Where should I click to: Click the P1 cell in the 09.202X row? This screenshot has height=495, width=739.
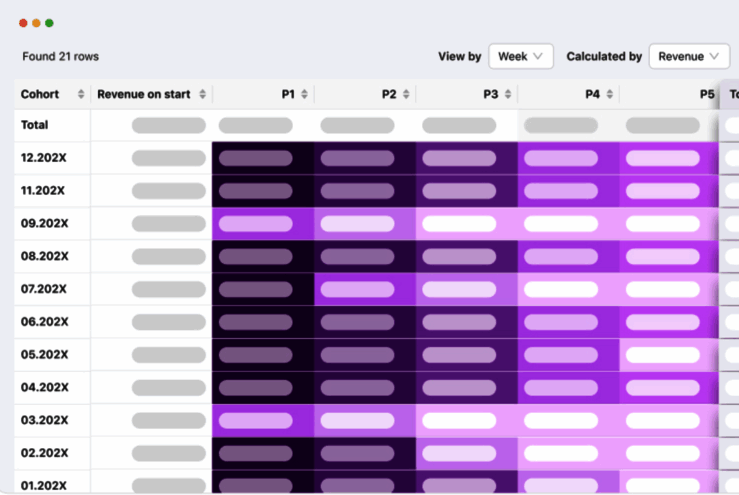click(256, 224)
